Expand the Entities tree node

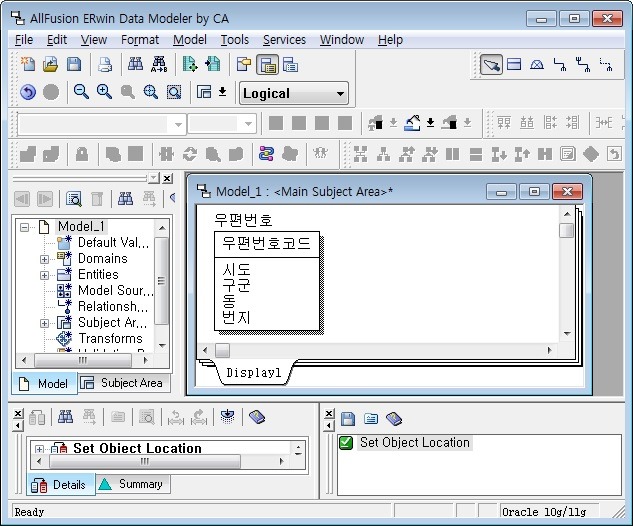[x=44, y=275]
